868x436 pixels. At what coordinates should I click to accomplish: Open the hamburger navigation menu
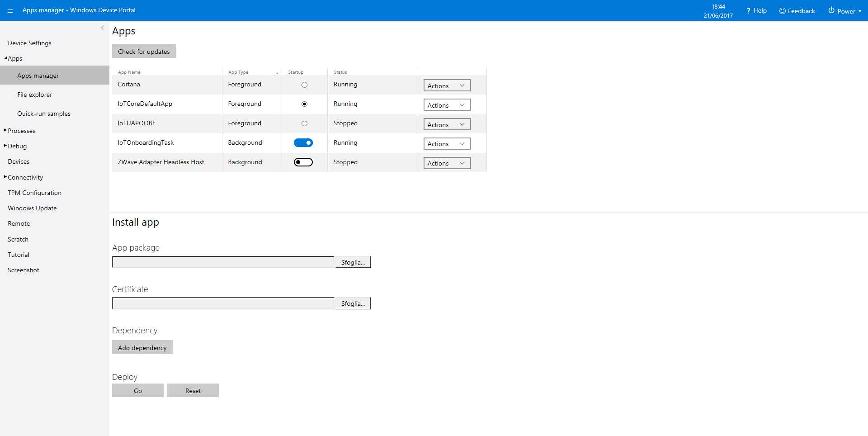(10, 11)
